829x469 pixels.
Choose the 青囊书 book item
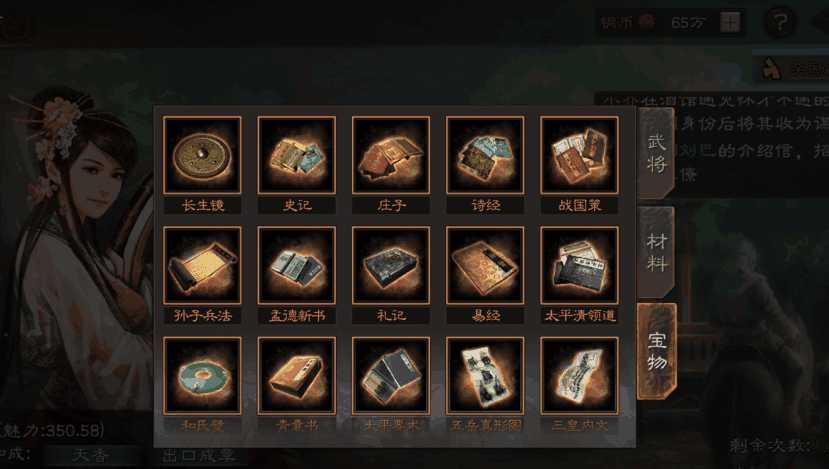tap(297, 375)
